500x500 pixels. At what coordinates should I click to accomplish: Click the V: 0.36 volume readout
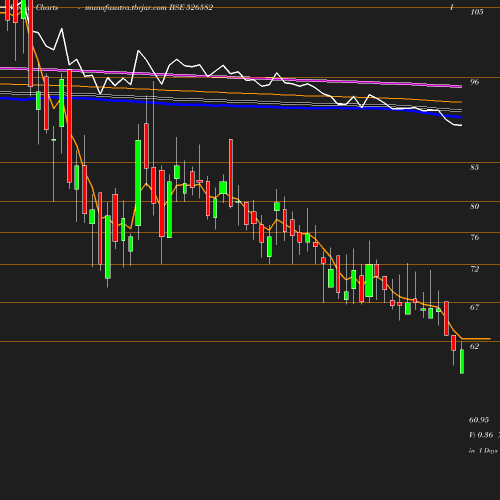481,435
